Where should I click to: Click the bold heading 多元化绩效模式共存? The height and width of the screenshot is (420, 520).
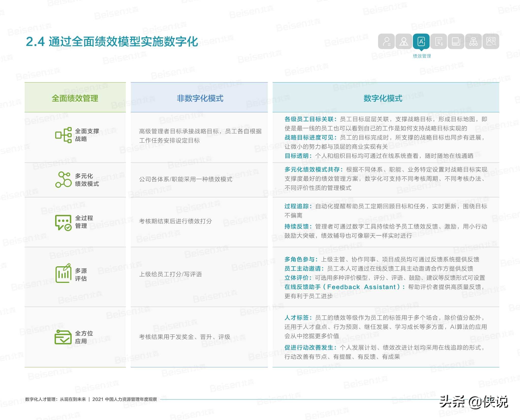click(x=312, y=169)
